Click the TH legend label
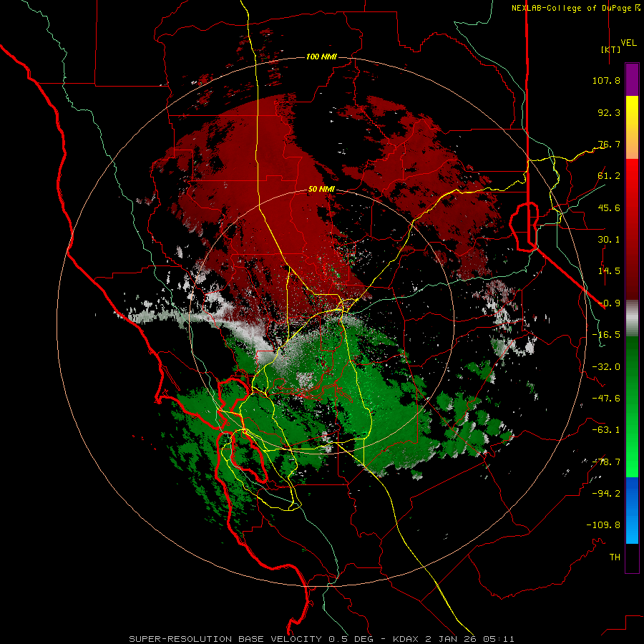Viewport: 644px width, 644px height. pyautogui.click(x=615, y=557)
